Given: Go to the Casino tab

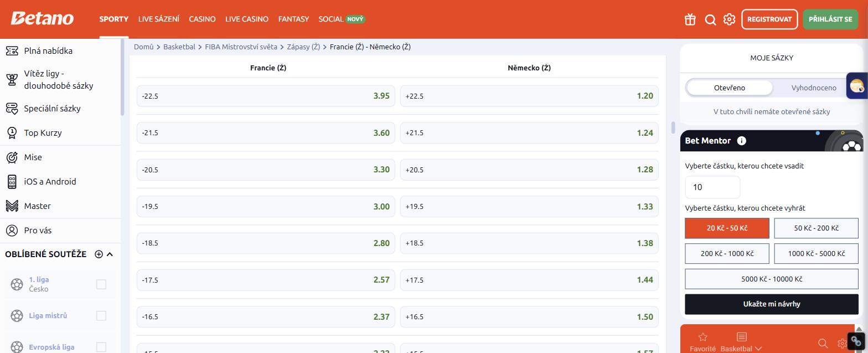Looking at the screenshot, I should tap(202, 19).
